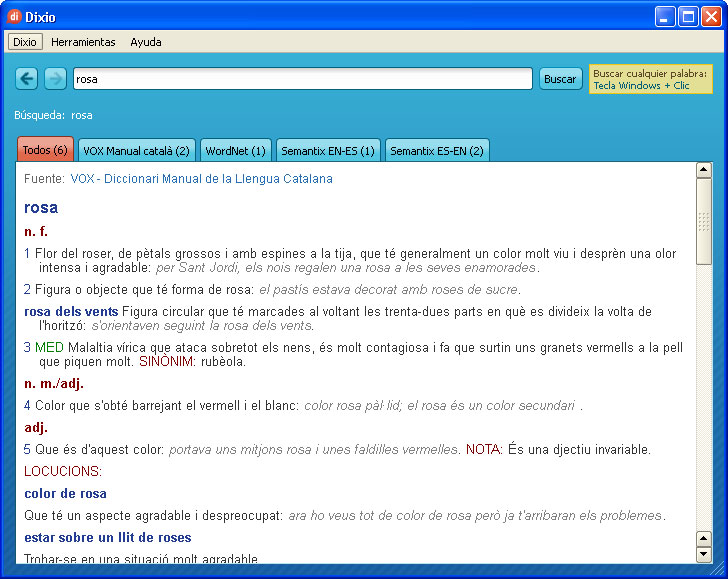Click the lower scrollbar down arrow

coord(704,554)
